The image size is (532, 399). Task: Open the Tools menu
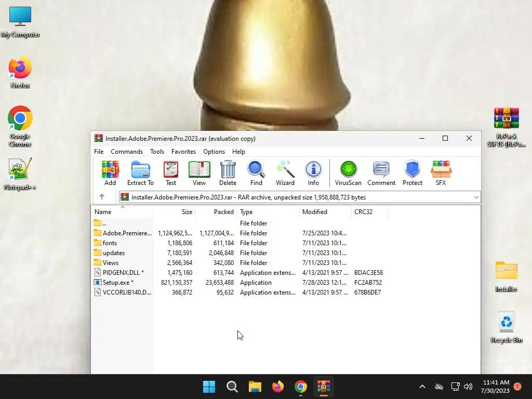(x=157, y=152)
